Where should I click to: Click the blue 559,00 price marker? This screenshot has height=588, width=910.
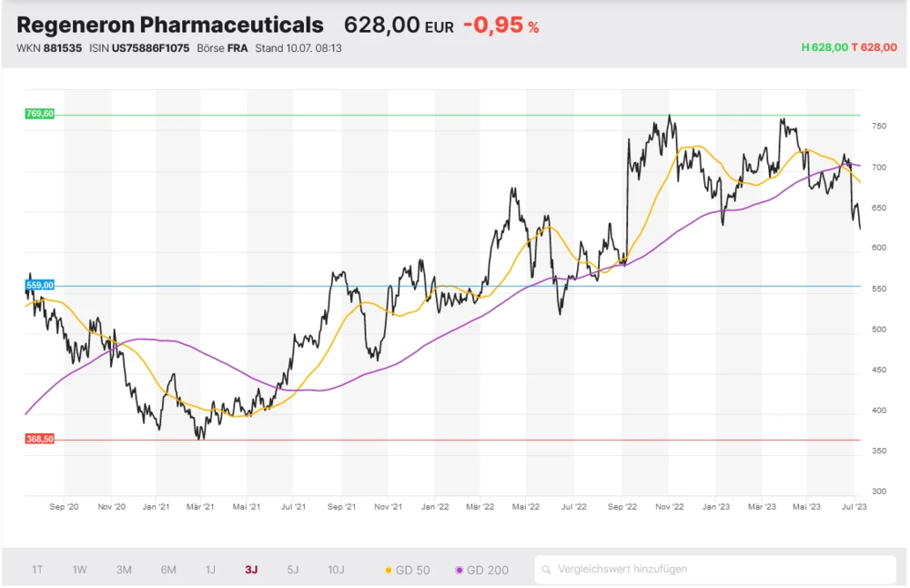[x=40, y=285]
